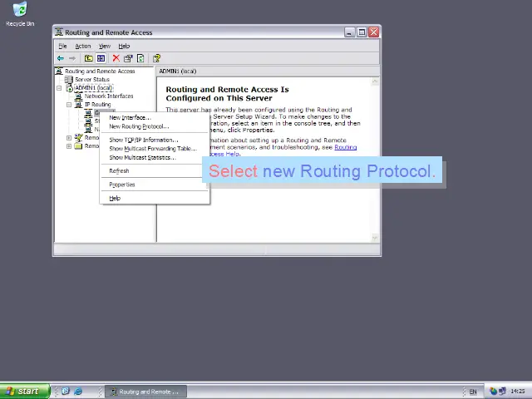Click the Up One Level toolbar icon

[88, 58]
